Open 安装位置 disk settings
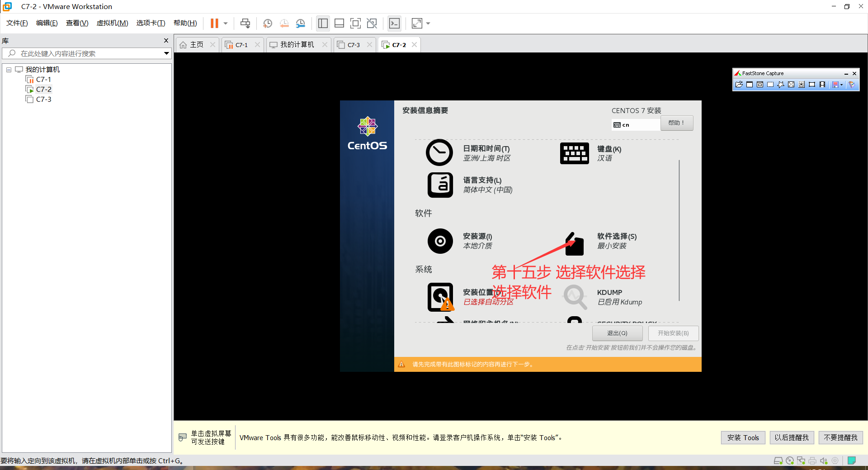The height and width of the screenshot is (470, 868). point(471,297)
